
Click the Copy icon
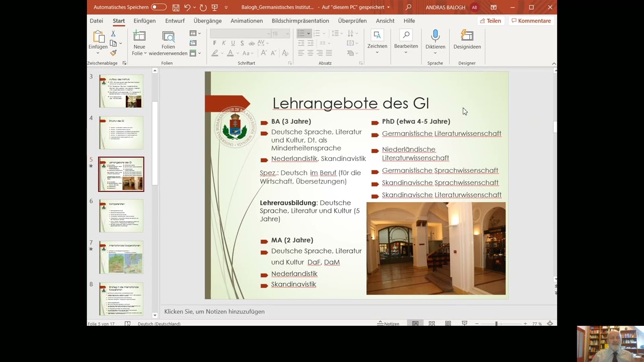pyautogui.click(x=113, y=43)
